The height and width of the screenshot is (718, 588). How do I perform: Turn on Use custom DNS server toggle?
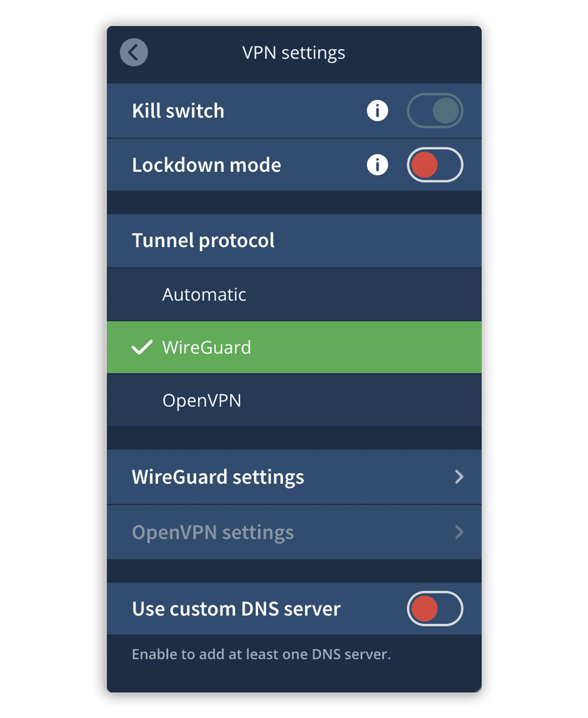pos(435,608)
